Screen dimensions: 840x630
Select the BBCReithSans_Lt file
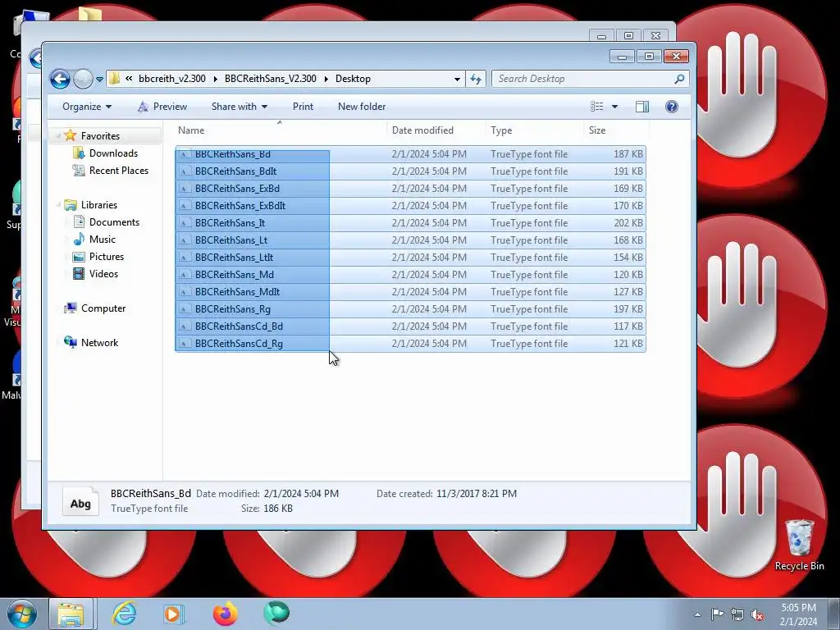410,240
